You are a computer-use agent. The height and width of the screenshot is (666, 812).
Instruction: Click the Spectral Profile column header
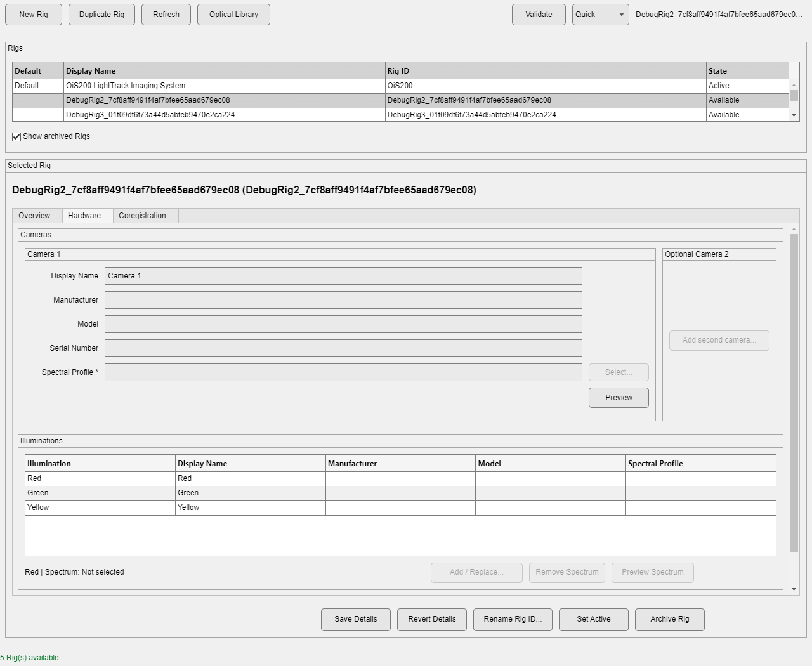click(701, 463)
